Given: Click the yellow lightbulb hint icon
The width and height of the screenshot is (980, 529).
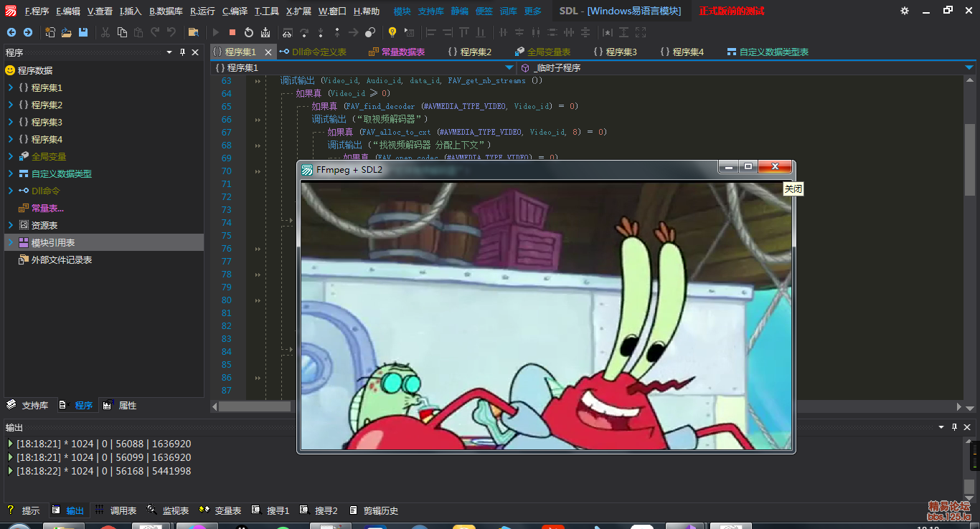Looking at the screenshot, I should [392, 32].
